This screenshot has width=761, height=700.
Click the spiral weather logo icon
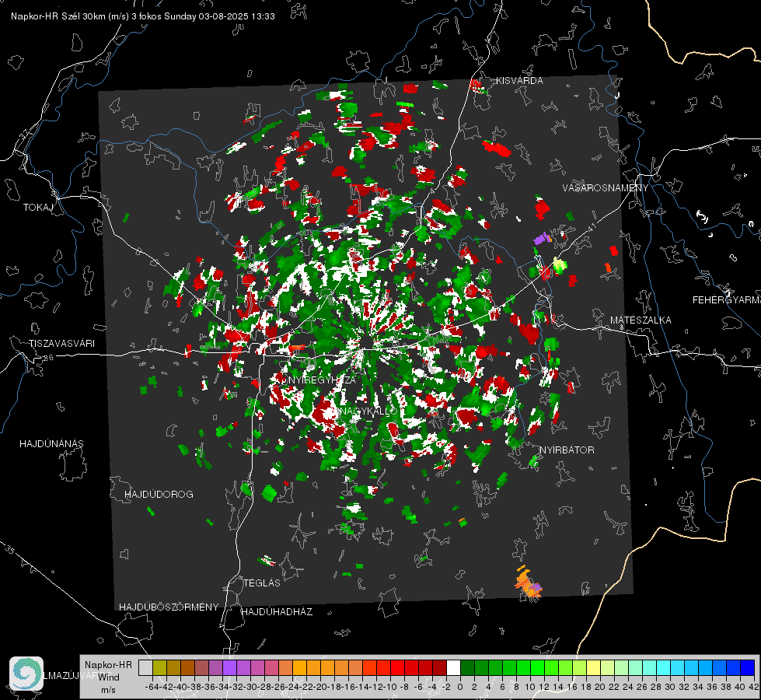26,674
